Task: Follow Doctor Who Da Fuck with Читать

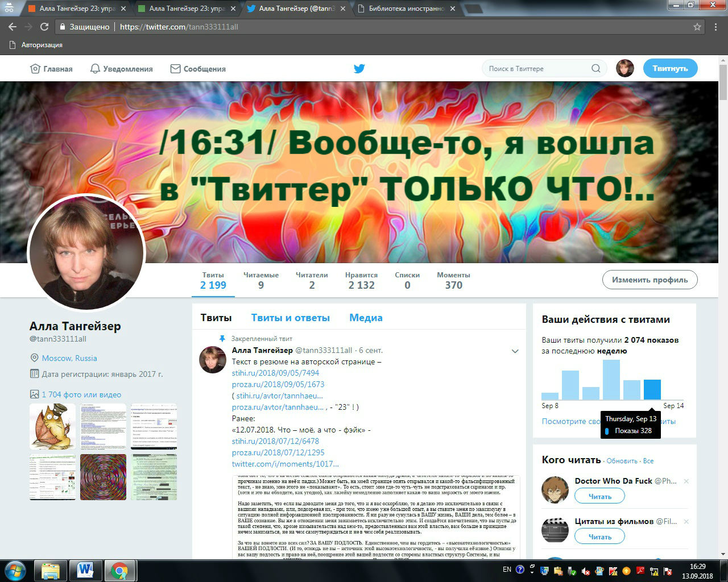Action: tap(599, 496)
